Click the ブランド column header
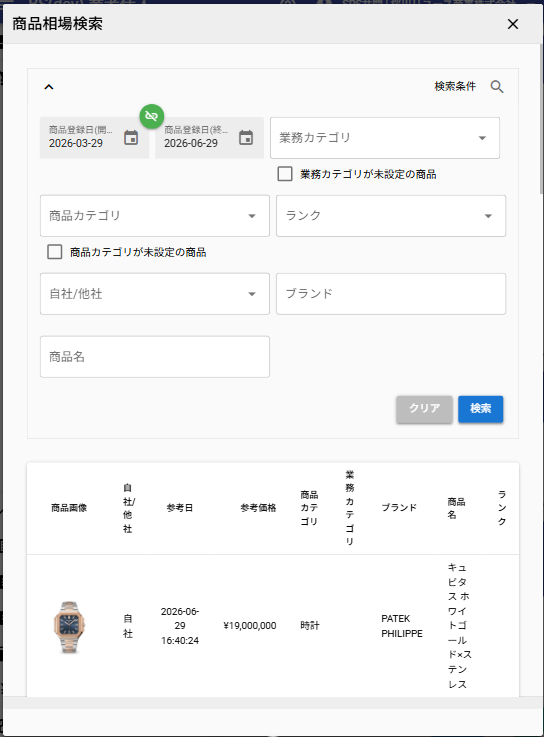Screen dimensions: 544x737 tap(399, 508)
